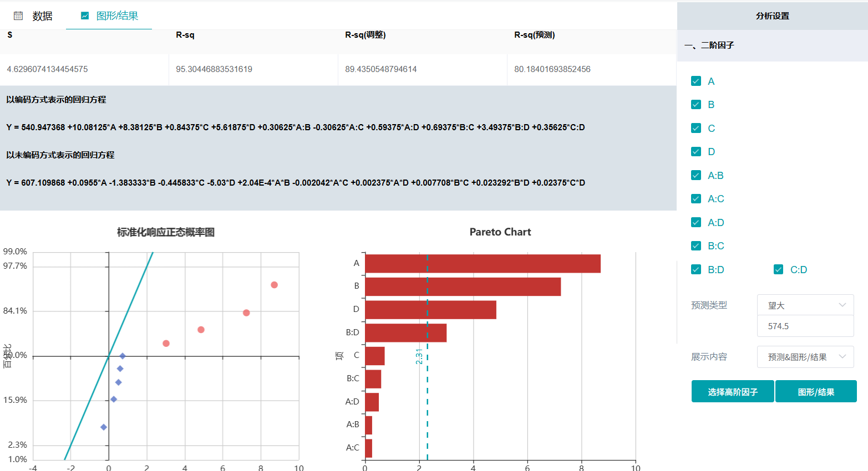Click the coded regression equation starting Y = 540.947368
The height and width of the screenshot is (471, 868).
coord(296,127)
